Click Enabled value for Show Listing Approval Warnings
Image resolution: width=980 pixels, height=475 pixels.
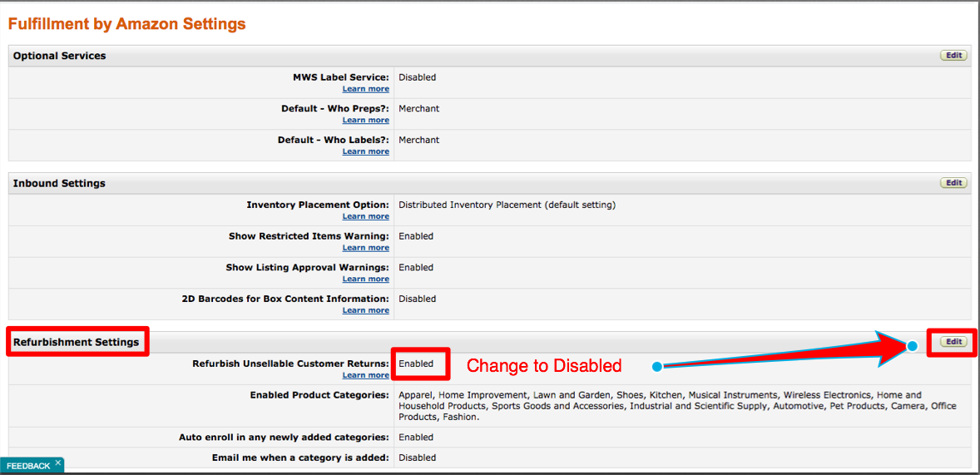pos(416,267)
